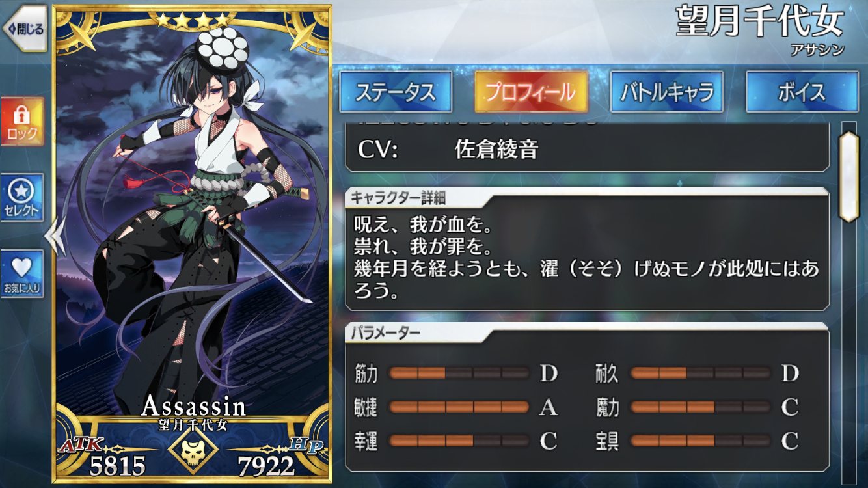
Task: Click the 敏捷 parameter bar
Action: (x=459, y=407)
